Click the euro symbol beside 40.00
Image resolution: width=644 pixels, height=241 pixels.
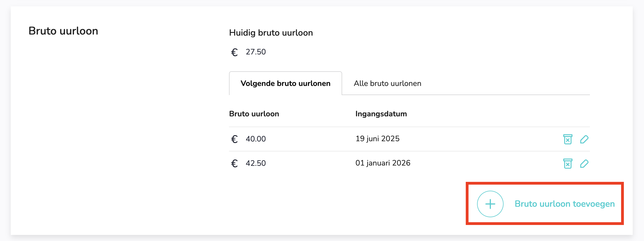click(x=234, y=139)
